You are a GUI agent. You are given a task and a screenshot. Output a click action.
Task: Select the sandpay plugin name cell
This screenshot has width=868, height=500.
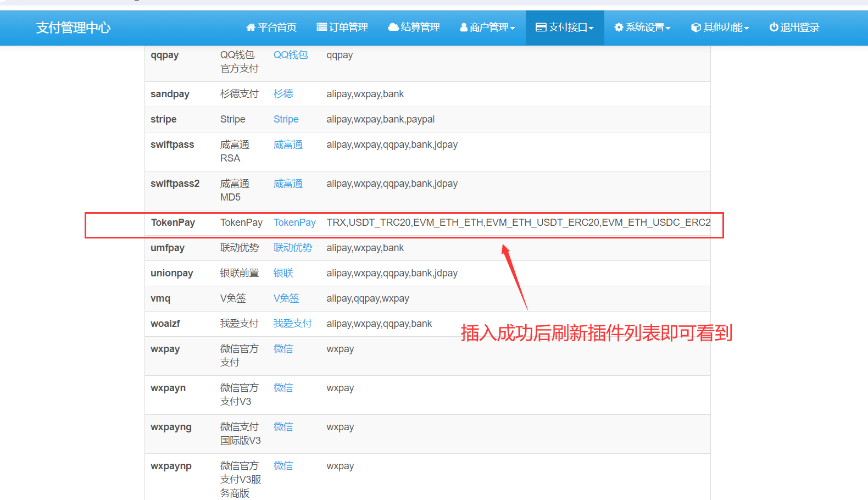click(x=170, y=94)
